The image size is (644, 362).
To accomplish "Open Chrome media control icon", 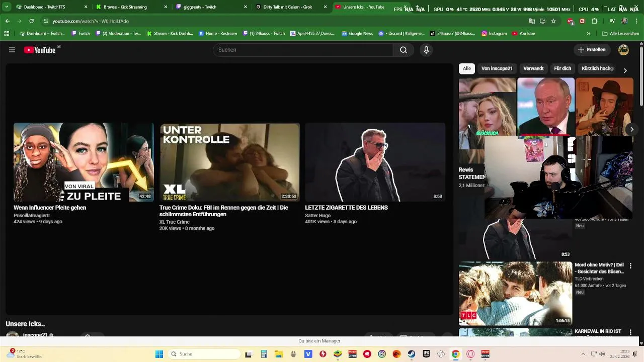I will click(612, 21).
